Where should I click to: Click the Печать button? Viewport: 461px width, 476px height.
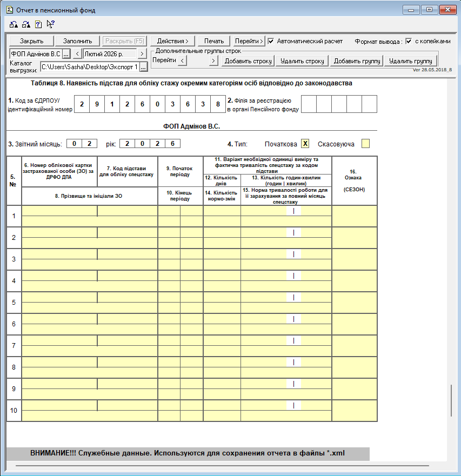(214, 41)
